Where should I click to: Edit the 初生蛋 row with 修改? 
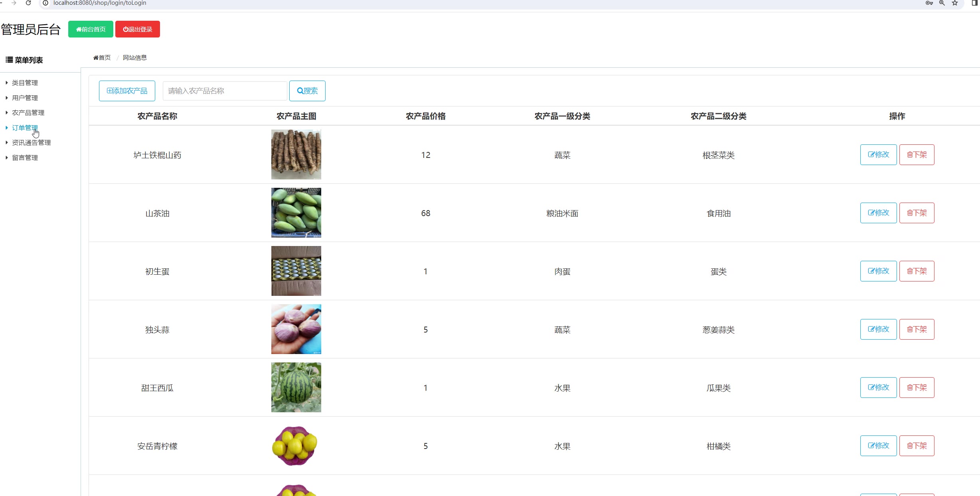pyautogui.click(x=878, y=271)
